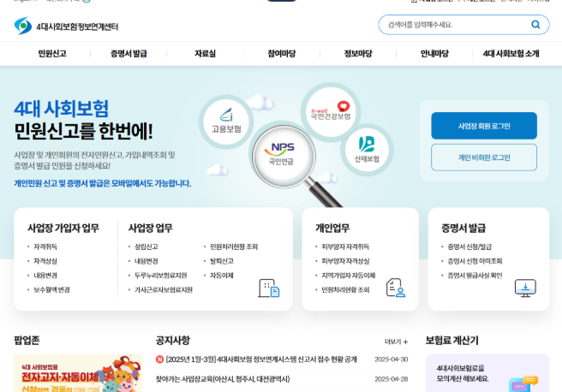Open 피부양자 자격상실 link
The width and height of the screenshot is (562, 392).
[x=345, y=261]
